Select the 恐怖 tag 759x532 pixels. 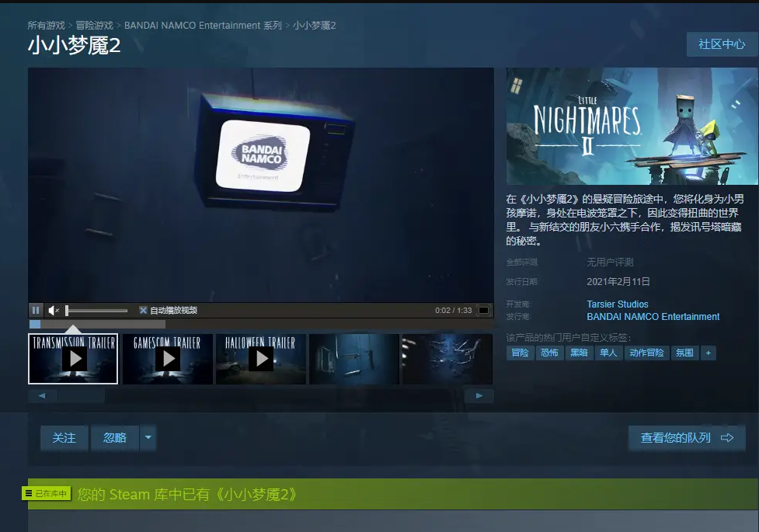click(x=549, y=353)
